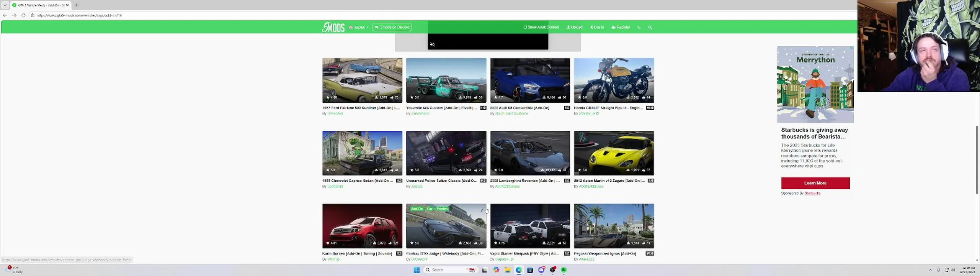Toggle dark mode moon icon

tap(639, 27)
